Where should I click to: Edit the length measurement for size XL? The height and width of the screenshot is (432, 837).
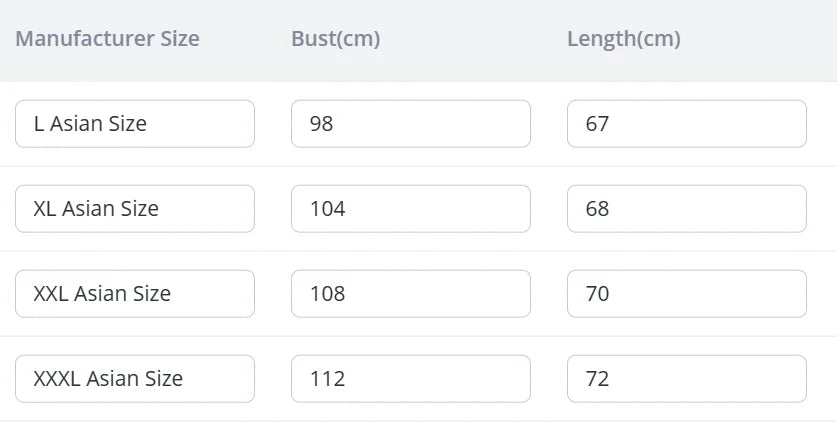point(687,209)
